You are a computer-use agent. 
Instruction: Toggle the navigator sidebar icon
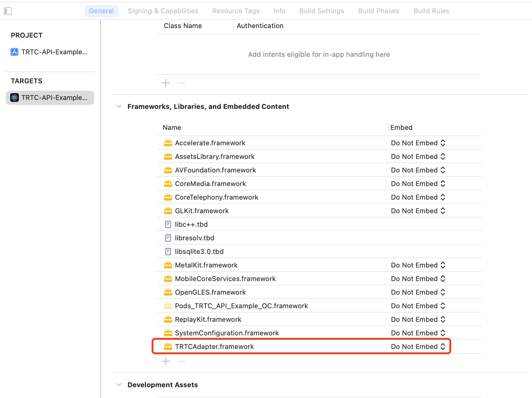click(8, 11)
